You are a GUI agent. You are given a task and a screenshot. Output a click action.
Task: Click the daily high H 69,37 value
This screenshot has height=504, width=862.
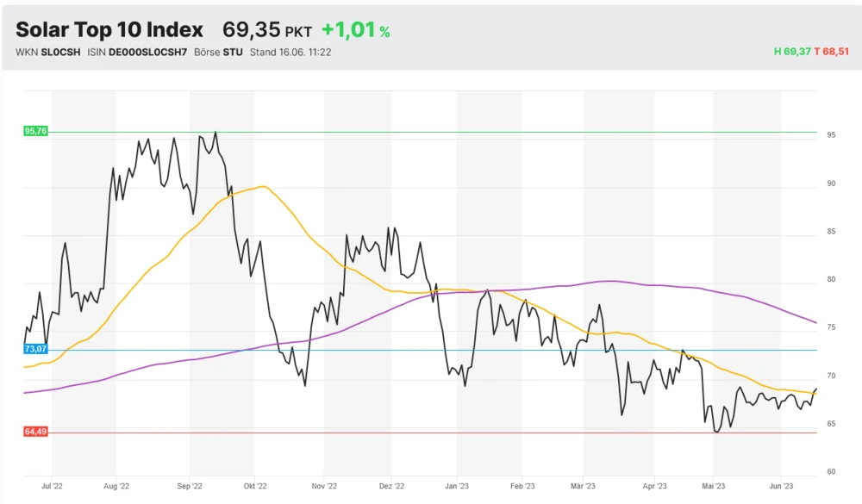[792, 52]
